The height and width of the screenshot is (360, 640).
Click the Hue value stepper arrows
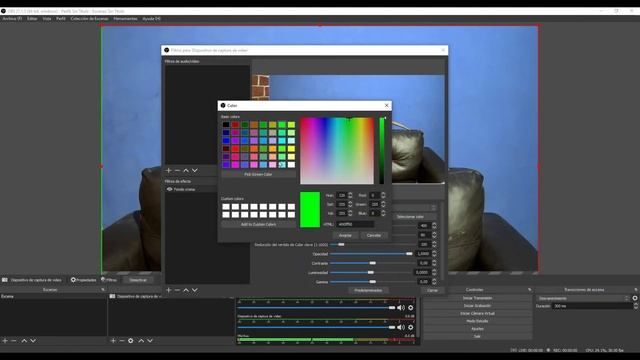point(350,196)
